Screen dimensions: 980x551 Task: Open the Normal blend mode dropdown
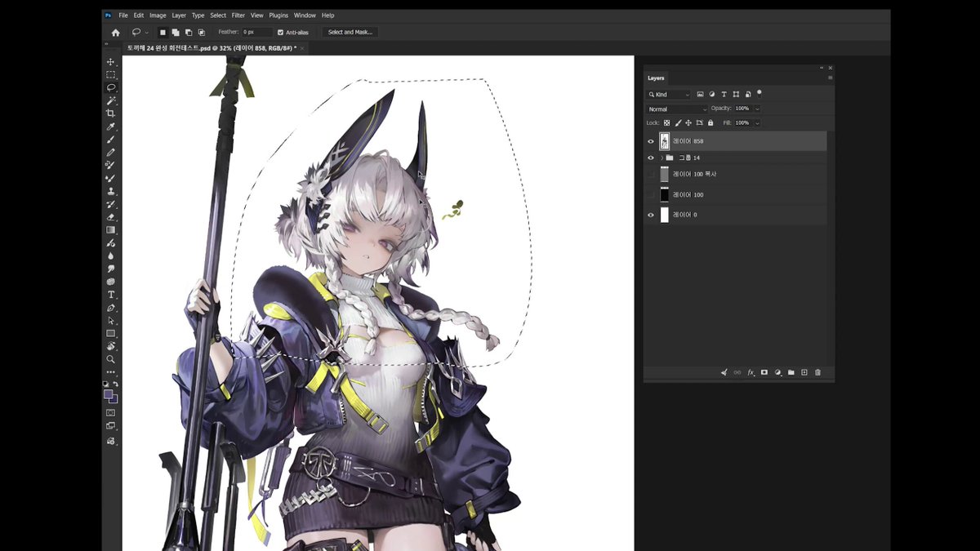(x=677, y=109)
